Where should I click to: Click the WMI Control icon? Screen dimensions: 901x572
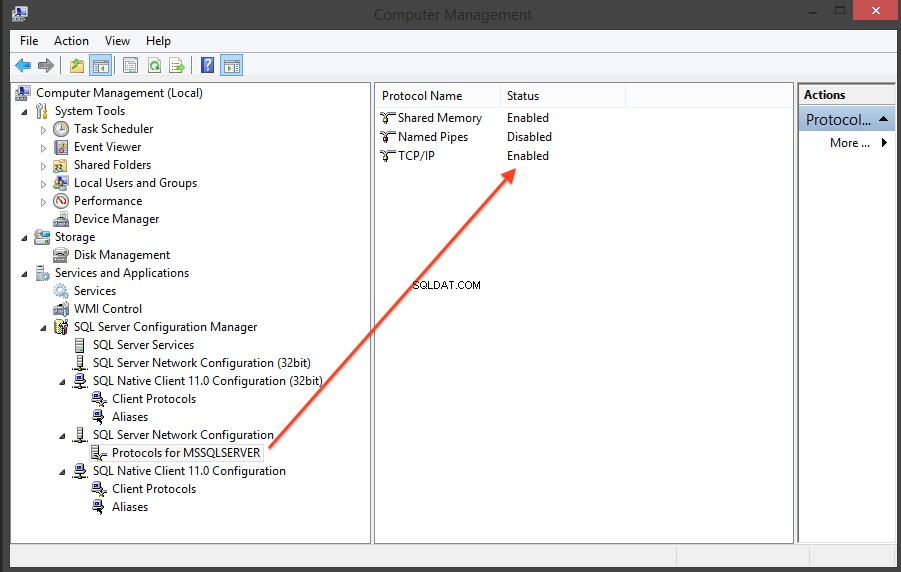pos(60,309)
